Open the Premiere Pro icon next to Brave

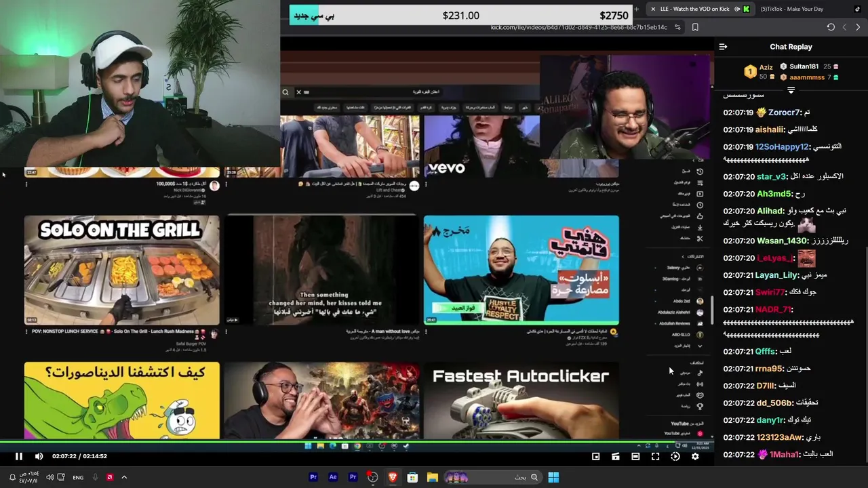(353, 477)
